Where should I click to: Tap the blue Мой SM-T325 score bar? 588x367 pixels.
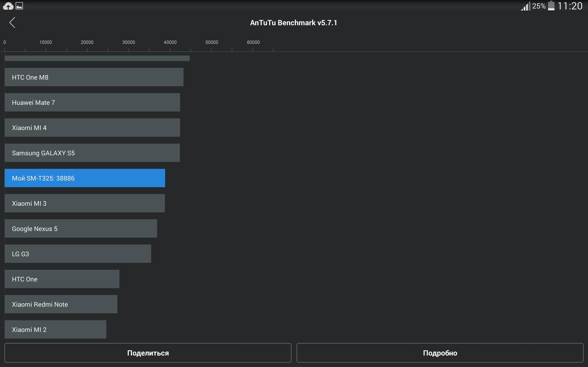[x=85, y=178]
